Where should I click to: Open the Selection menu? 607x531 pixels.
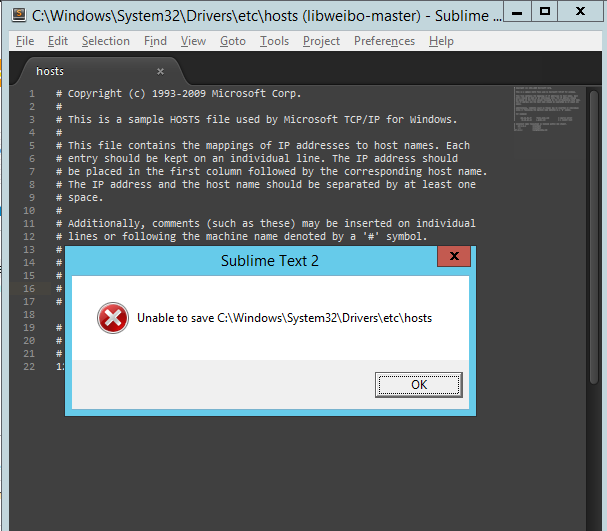pos(106,41)
